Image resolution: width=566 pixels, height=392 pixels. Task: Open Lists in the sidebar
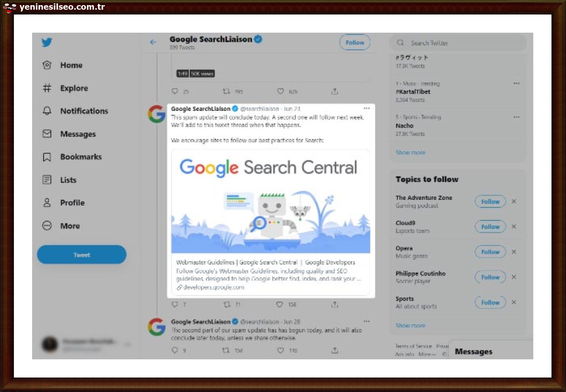click(59, 180)
